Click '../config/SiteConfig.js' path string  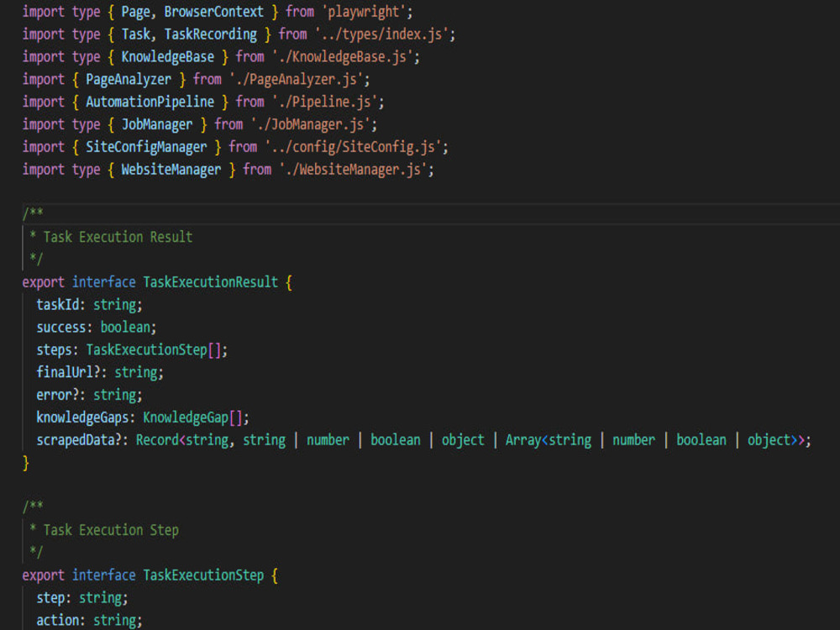coord(354,147)
